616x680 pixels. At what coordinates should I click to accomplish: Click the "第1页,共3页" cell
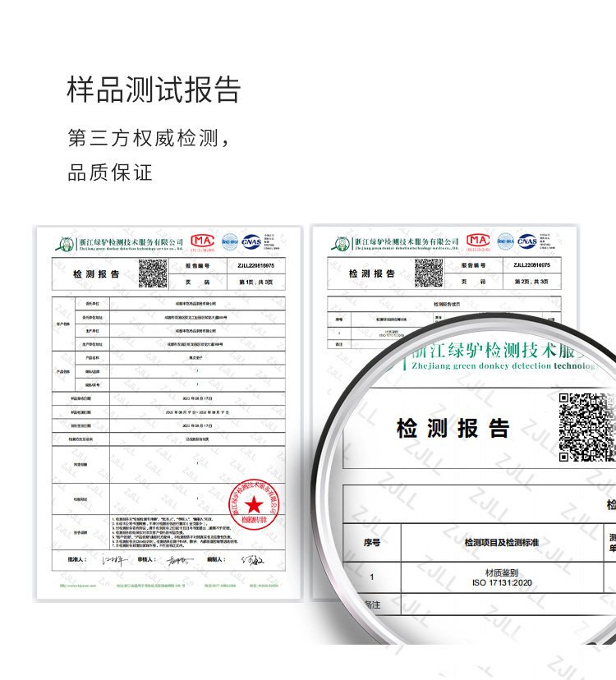pos(256,282)
